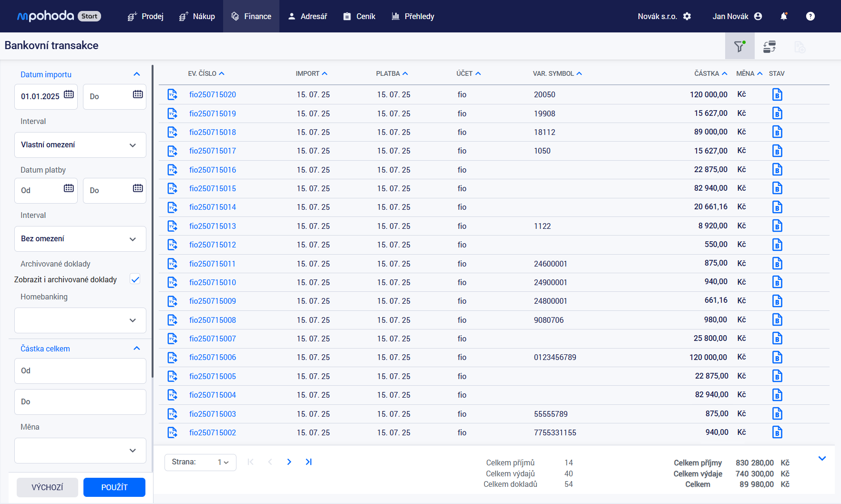This screenshot has width=841, height=504.
Task: Click document icon of row fio250715020
Action: click(x=172, y=94)
